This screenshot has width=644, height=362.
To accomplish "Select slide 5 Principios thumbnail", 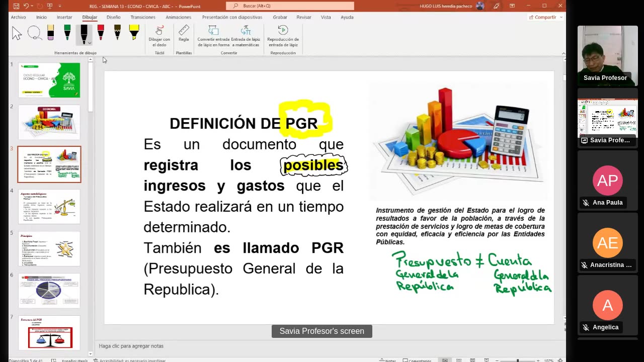I will [49, 248].
